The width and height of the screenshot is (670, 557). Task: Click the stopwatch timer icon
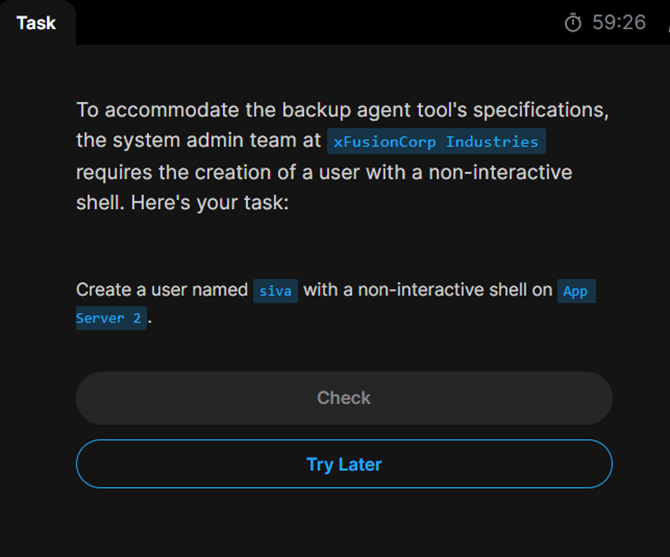click(573, 22)
